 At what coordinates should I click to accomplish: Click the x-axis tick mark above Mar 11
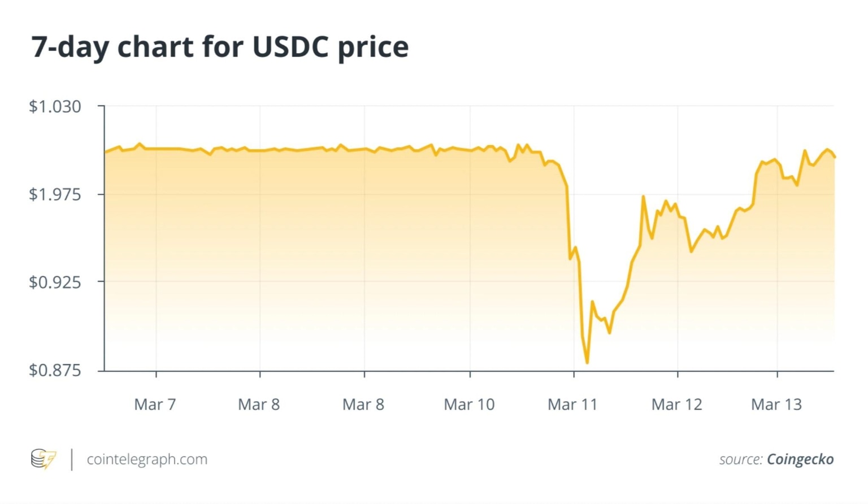coord(574,373)
